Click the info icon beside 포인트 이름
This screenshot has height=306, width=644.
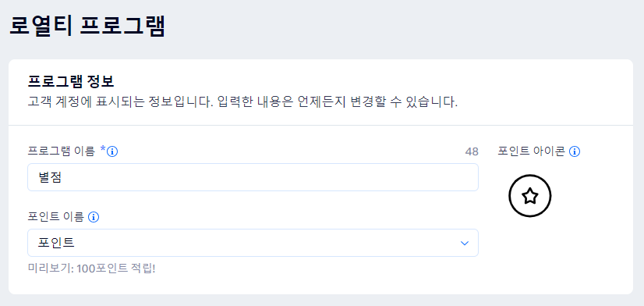(94, 217)
